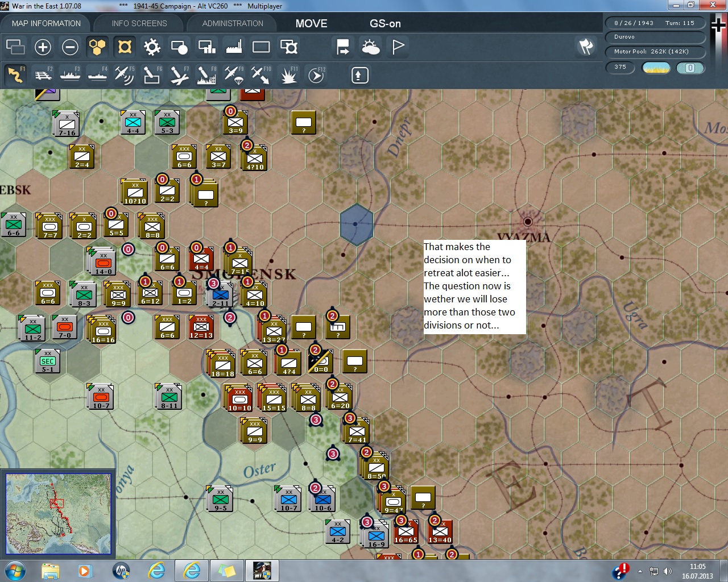Show weather with the sun-cloud icon
Viewport: 728px width, 582px height.
[x=370, y=47]
